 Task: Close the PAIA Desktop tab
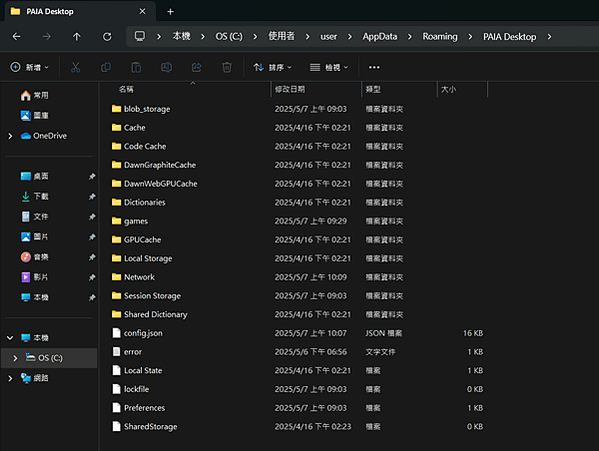142,11
